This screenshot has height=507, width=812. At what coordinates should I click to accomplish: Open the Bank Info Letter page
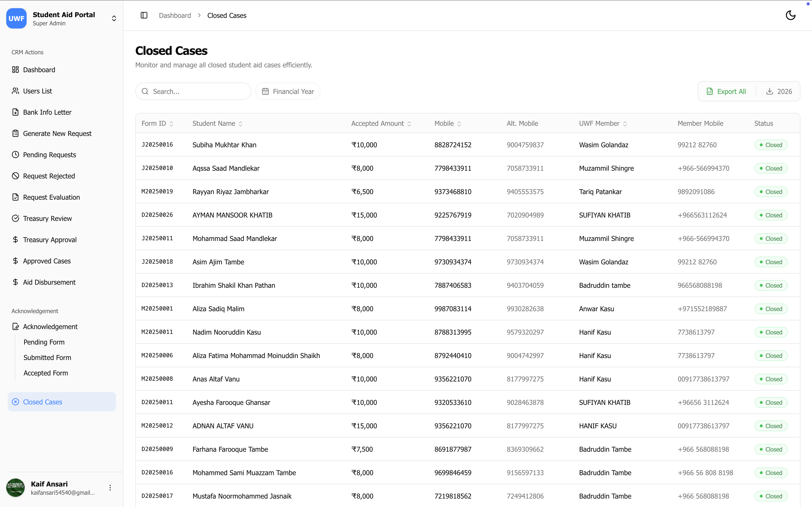tap(62, 112)
